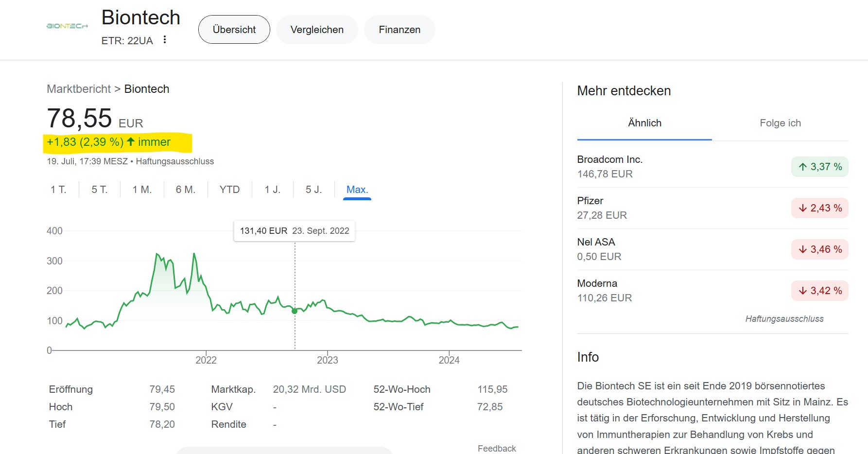
Task: Open the three-dot menu next to ETR: 22UA
Action: pos(165,40)
